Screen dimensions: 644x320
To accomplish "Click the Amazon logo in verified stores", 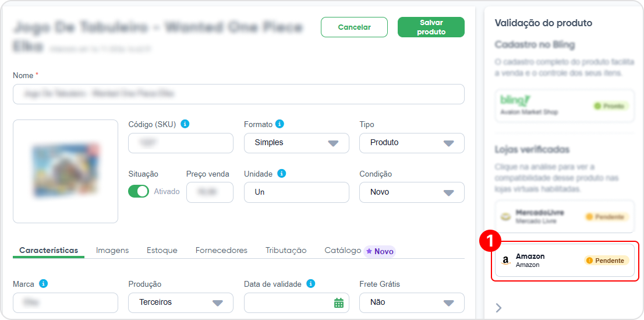I will [506, 261].
